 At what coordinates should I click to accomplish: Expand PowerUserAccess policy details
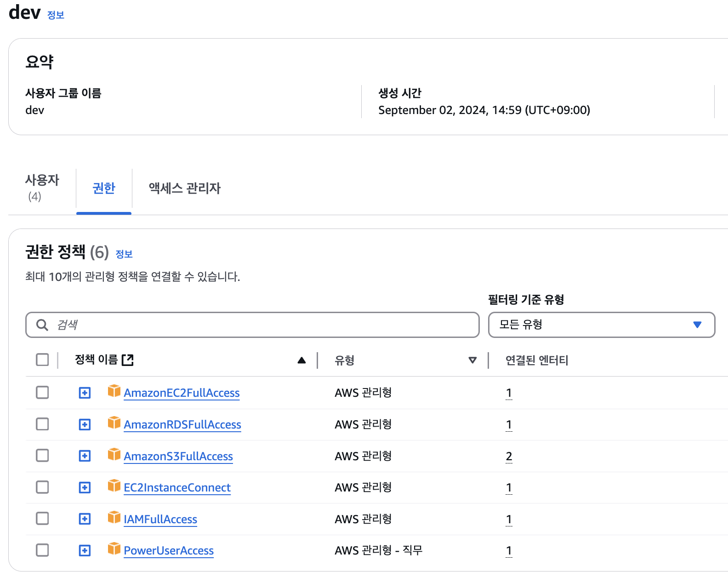pyautogui.click(x=85, y=550)
